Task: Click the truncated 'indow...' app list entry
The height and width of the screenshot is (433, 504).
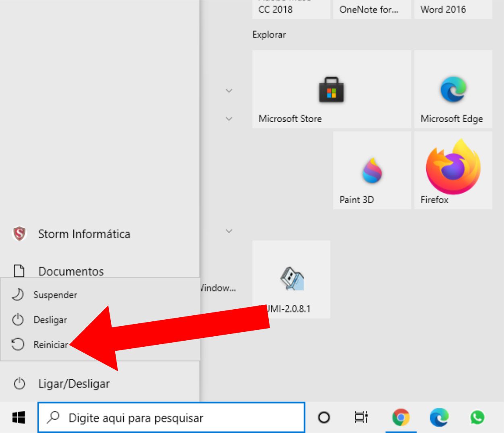Action: [x=218, y=288]
